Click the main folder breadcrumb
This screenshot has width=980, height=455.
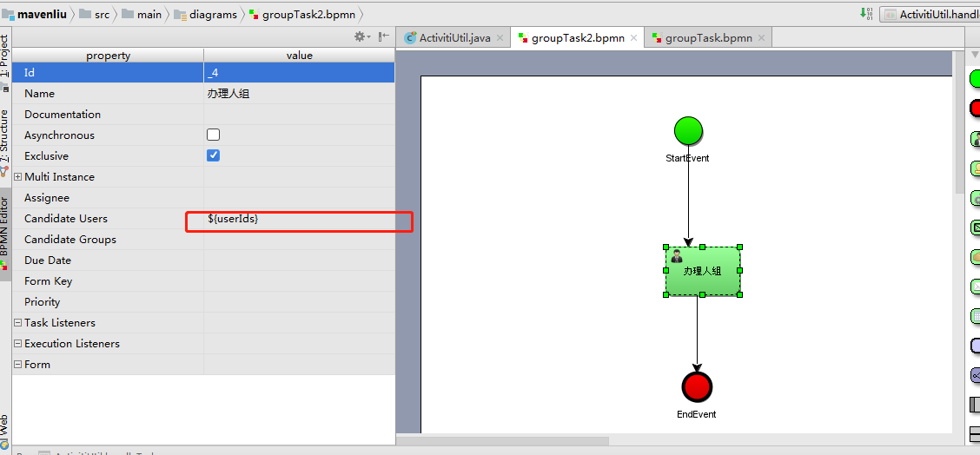[142, 15]
